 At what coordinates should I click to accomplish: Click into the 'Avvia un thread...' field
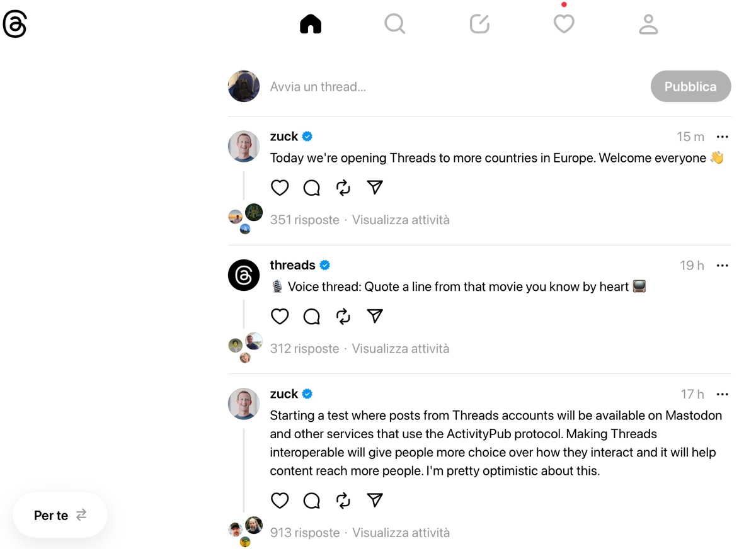tap(441, 87)
